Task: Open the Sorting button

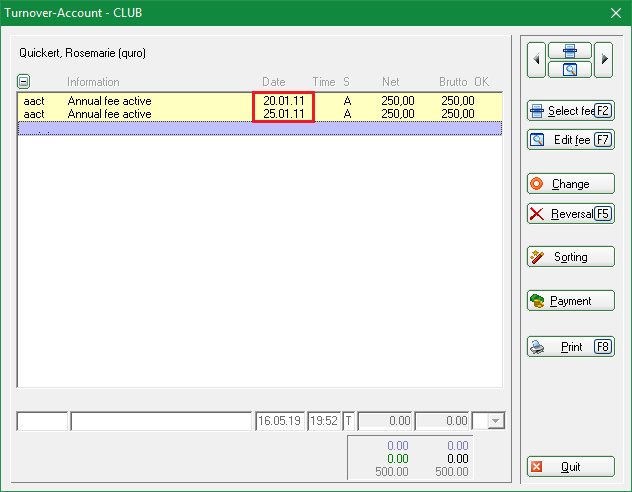Action: pos(571,257)
